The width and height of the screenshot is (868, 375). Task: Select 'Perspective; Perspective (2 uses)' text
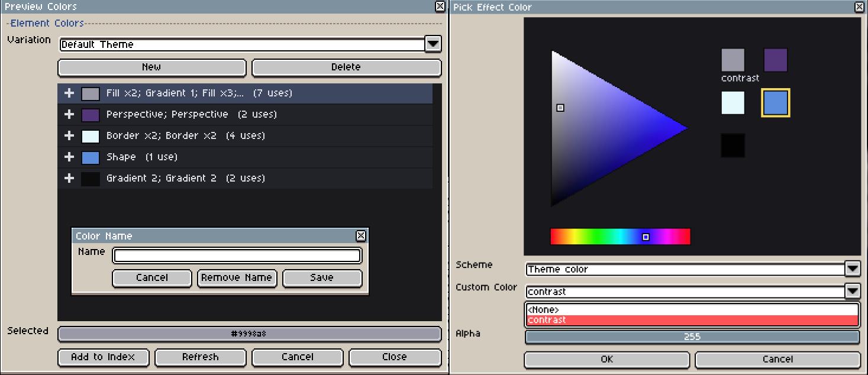click(192, 114)
